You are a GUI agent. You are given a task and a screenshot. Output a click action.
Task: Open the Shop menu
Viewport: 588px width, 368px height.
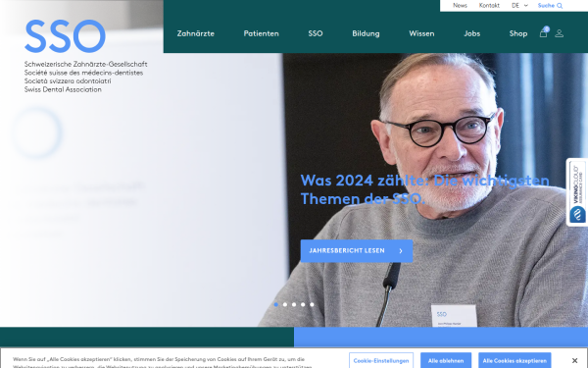(x=518, y=33)
